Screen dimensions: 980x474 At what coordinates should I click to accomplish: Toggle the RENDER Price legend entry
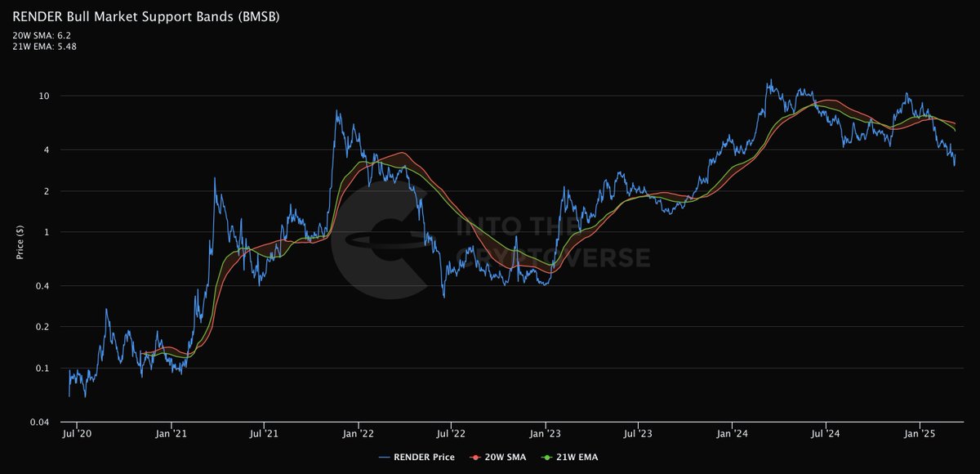[416, 456]
